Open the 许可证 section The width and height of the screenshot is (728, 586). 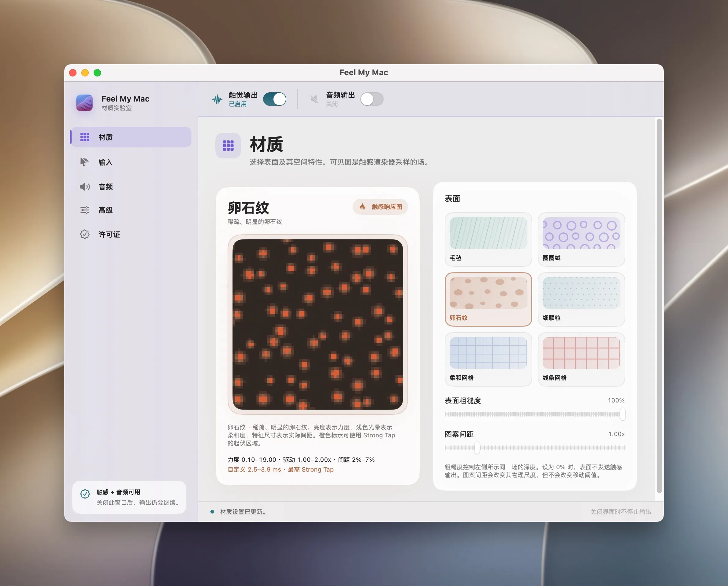131,234
